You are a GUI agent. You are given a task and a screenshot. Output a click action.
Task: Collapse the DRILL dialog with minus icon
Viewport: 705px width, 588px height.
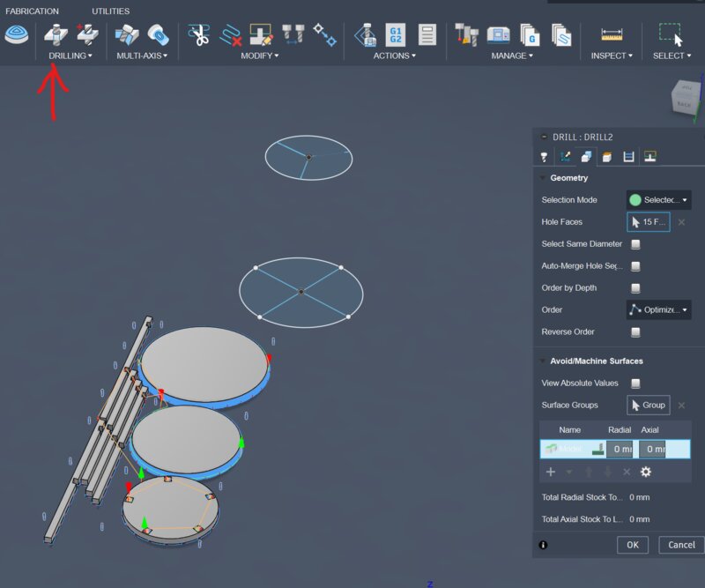(x=544, y=137)
